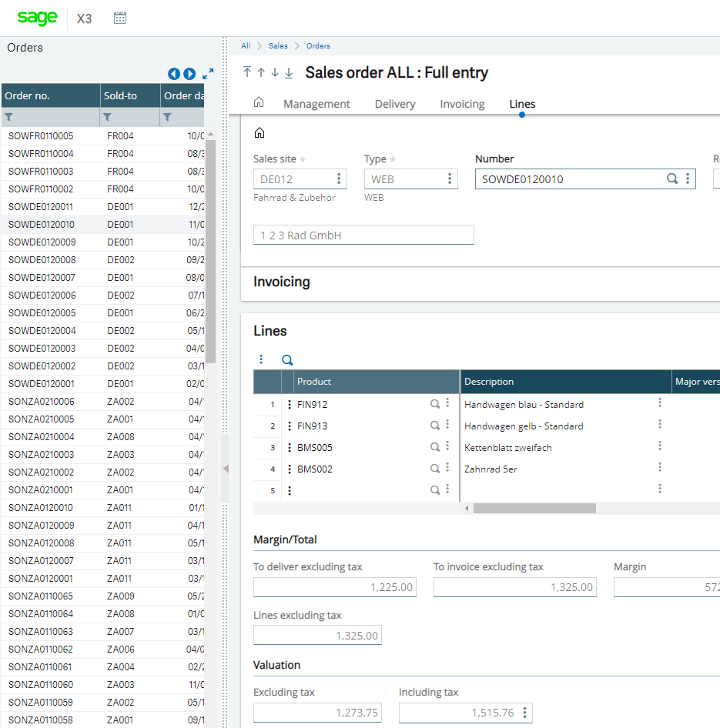This screenshot has height=728, width=720.
Task: Open actions menu for Including tax field
Action: [x=524, y=713]
